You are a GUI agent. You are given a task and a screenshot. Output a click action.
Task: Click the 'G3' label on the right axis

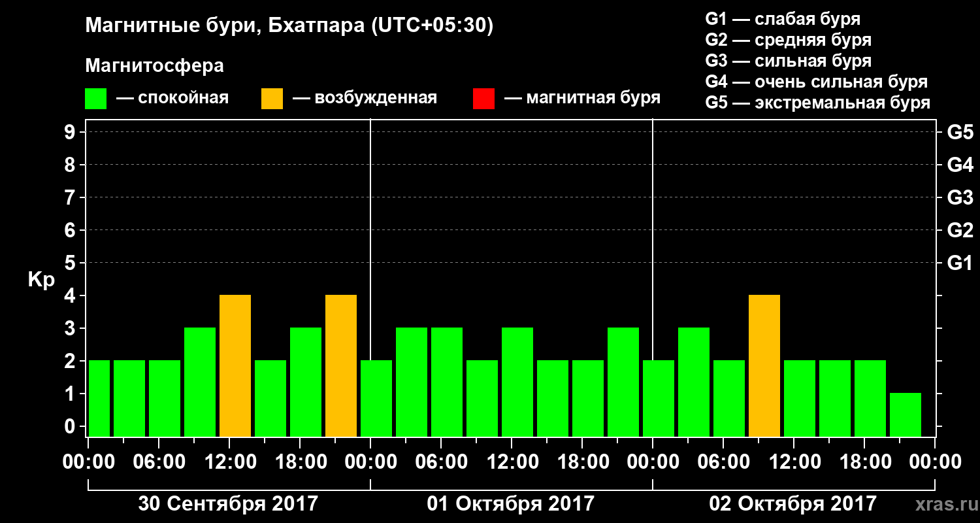[x=960, y=198]
